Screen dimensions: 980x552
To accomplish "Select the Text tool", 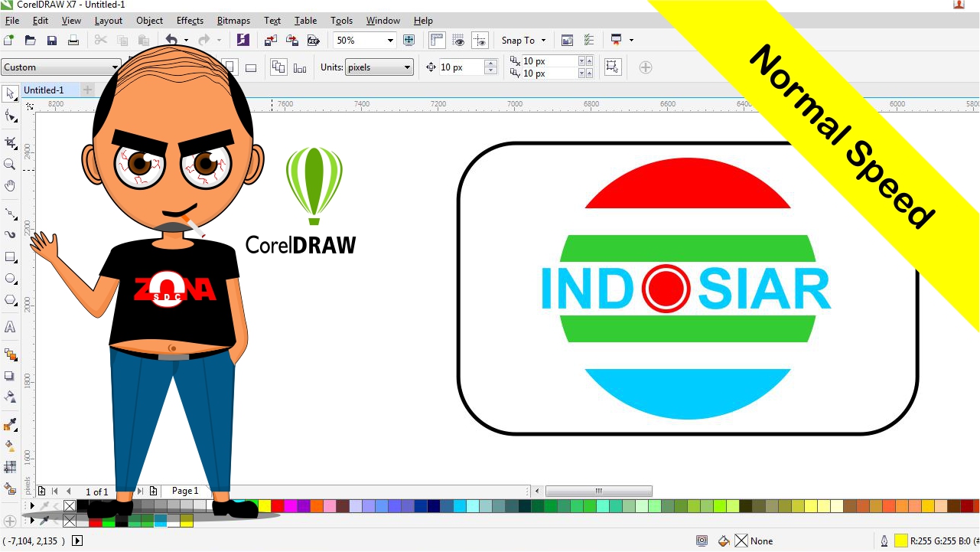I will tap(11, 327).
